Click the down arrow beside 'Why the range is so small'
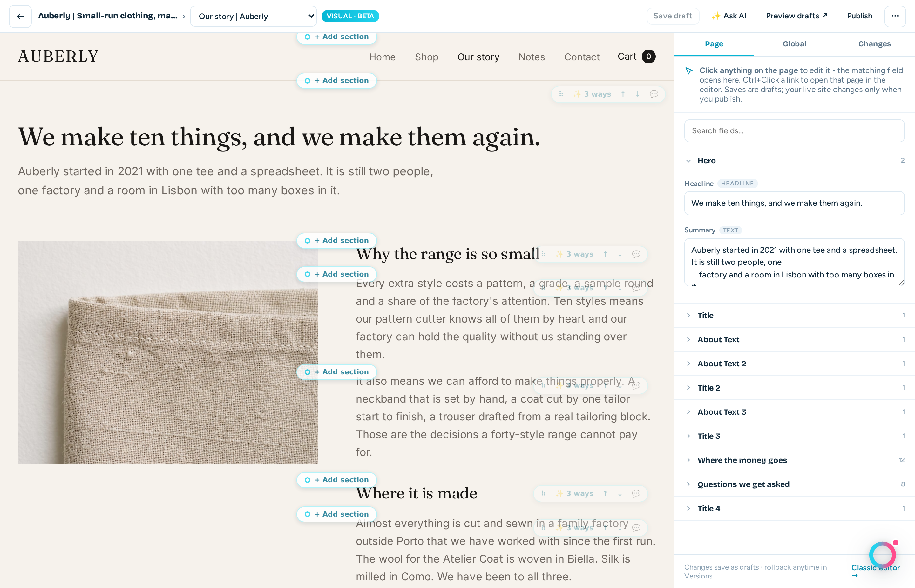Screen dimensions: 915x588 pyautogui.click(x=620, y=254)
